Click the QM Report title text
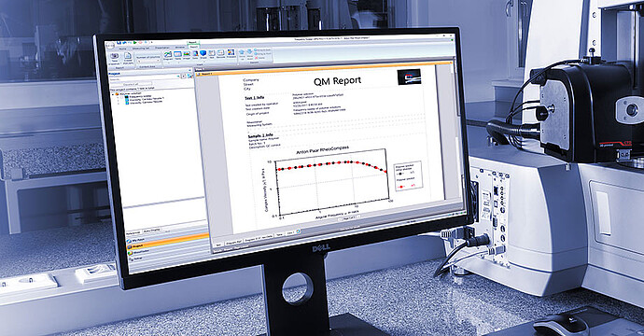The width and height of the screenshot is (644, 336). click(337, 80)
